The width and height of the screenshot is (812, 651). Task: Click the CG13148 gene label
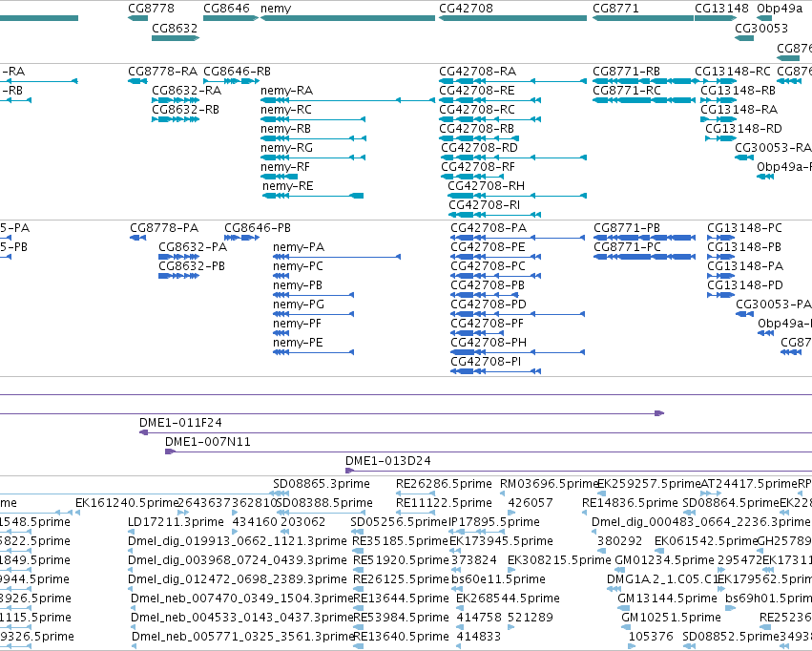pyautogui.click(x=721, y=9)
